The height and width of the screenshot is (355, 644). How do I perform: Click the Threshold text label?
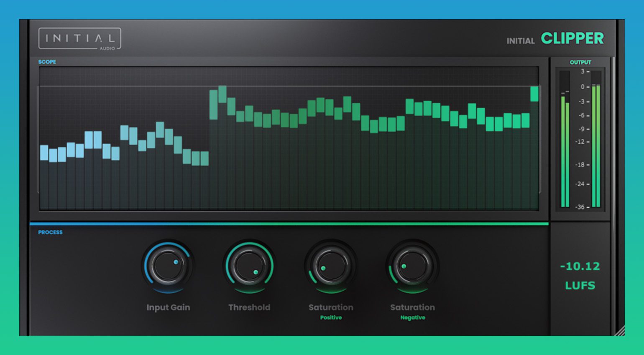click(x=249, y=307)
